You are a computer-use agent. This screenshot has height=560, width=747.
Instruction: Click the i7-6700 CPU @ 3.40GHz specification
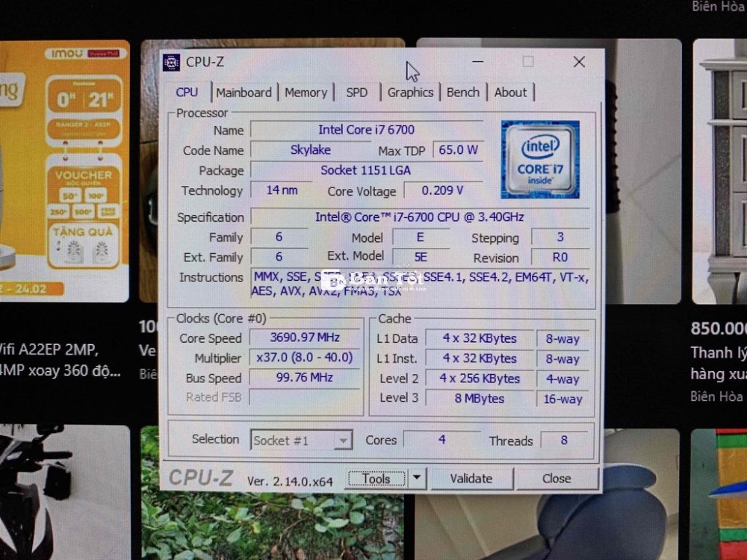(x=420, y=217)
